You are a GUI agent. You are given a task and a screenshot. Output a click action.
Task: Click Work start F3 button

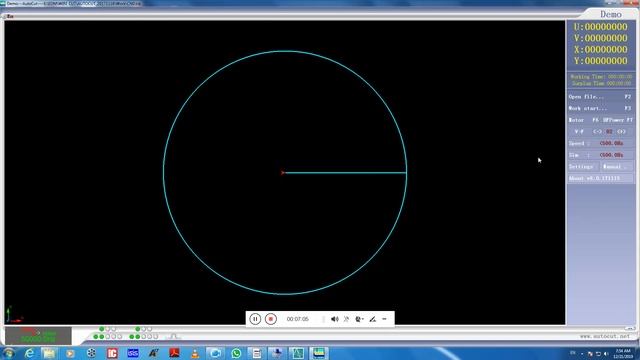(x=600, y=108)
